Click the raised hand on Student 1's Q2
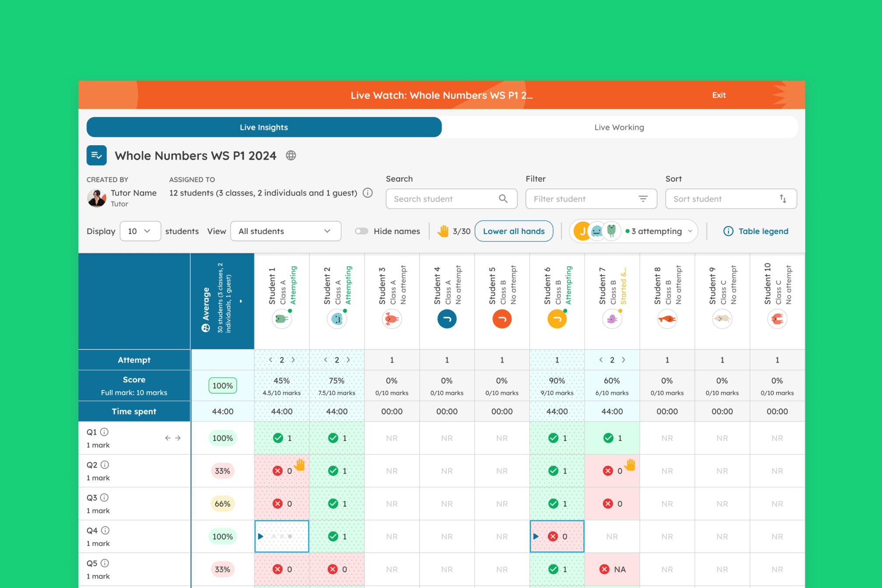882x588 pixels. click(300, 464)
